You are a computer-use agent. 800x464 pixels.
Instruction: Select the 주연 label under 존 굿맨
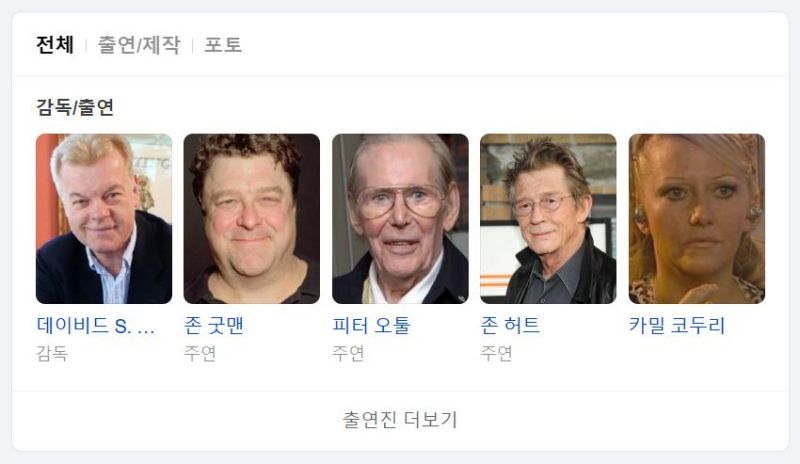(200, 353)
